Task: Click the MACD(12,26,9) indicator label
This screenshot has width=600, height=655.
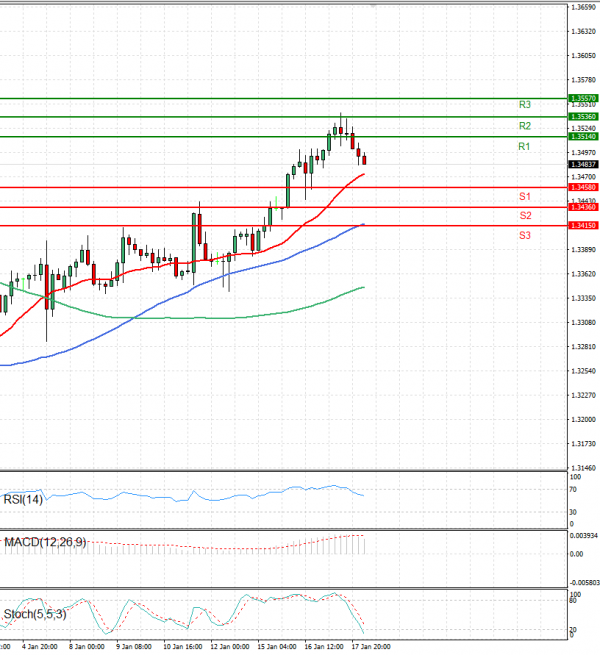Action: pyautogui.click(x=45, y=542)
